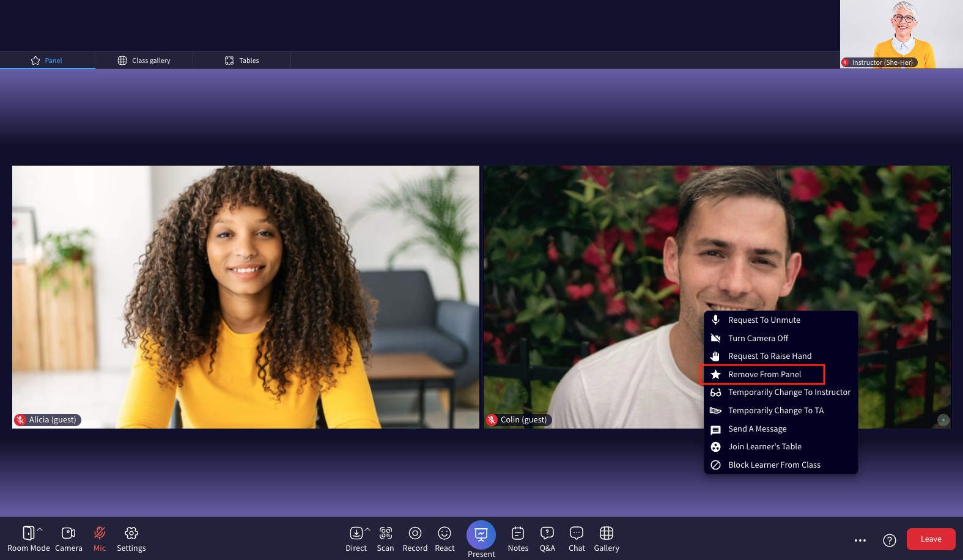Image resolution: width=963 pixels, height=560 pixels.
Task: Open Settings gear in toolbar
Action: pyautogui.click(x=131, y=539)
